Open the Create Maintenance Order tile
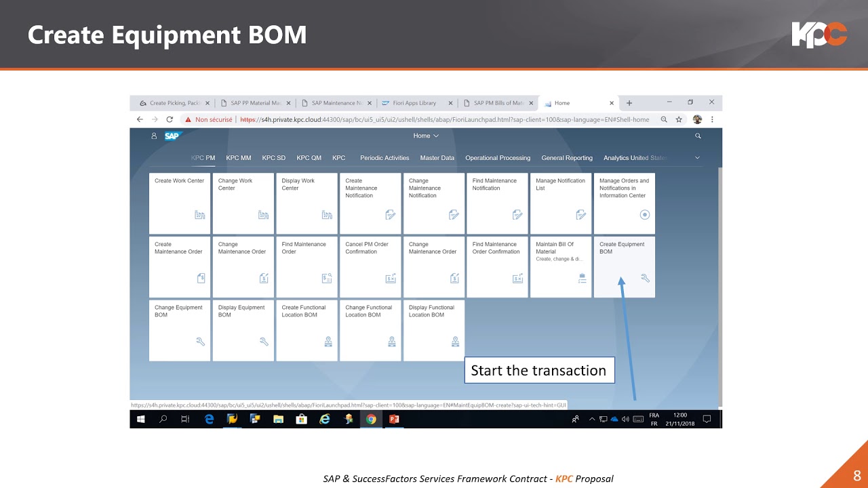 pos(179,267)
